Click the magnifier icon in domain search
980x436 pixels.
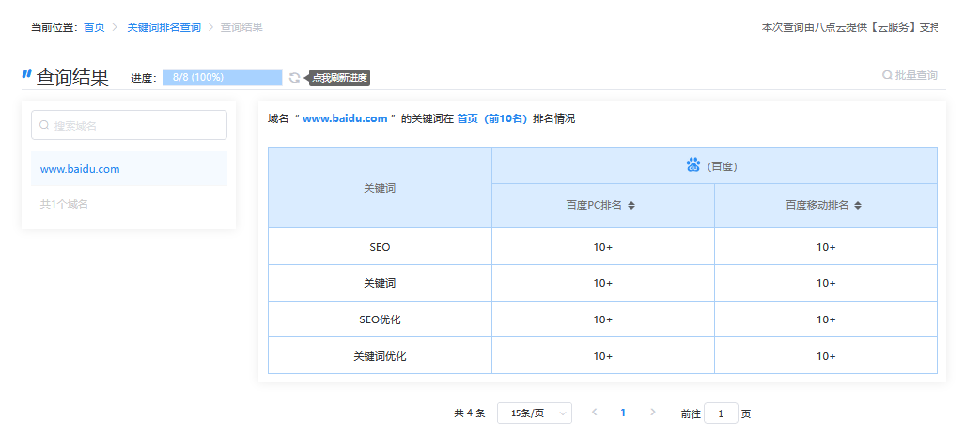point(44,125)
